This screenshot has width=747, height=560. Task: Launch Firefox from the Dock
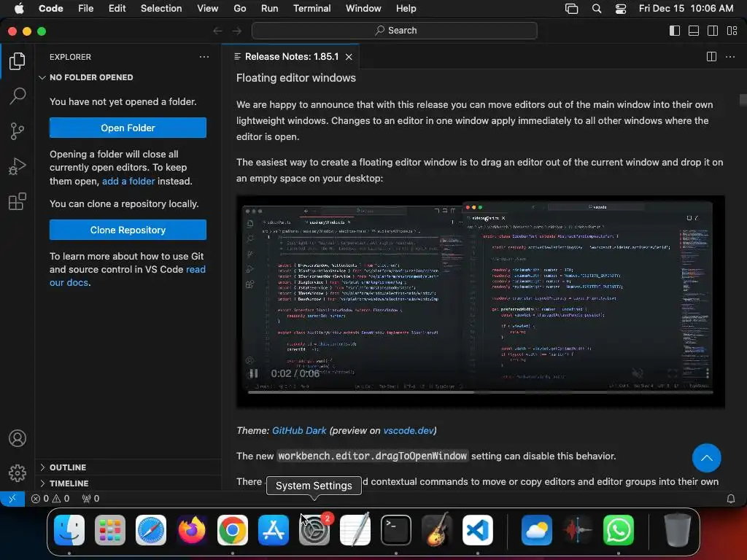192,530
